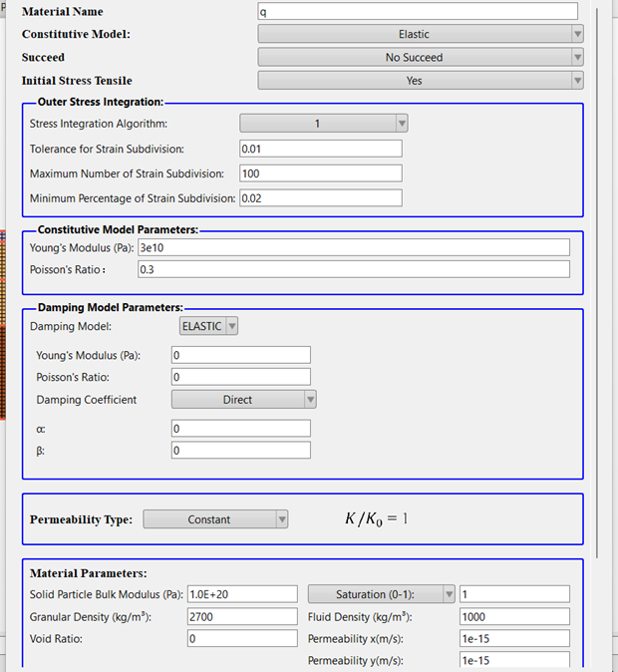The image size is (618, 672).
Task: Click the Material Name input field
Action: click(x=418, y=11)
